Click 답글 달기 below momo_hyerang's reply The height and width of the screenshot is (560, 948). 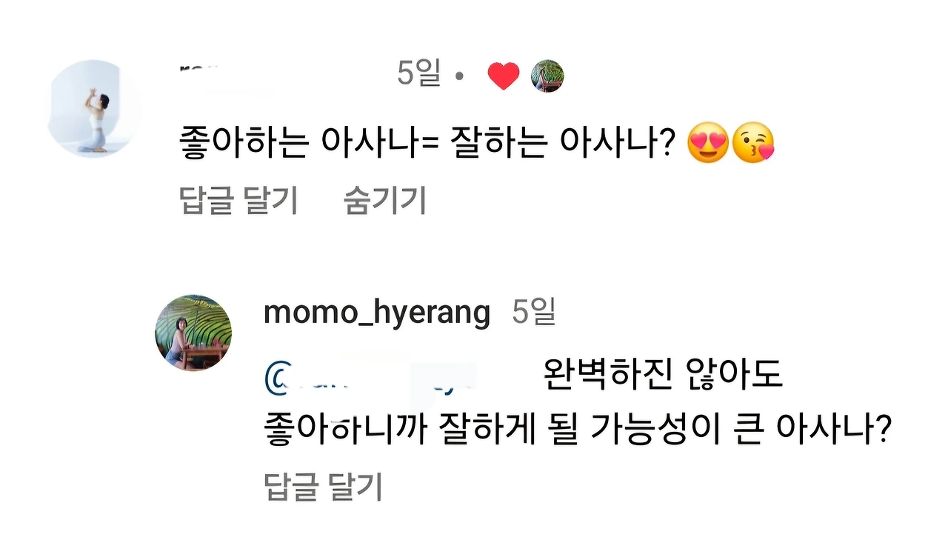point(323,487)
